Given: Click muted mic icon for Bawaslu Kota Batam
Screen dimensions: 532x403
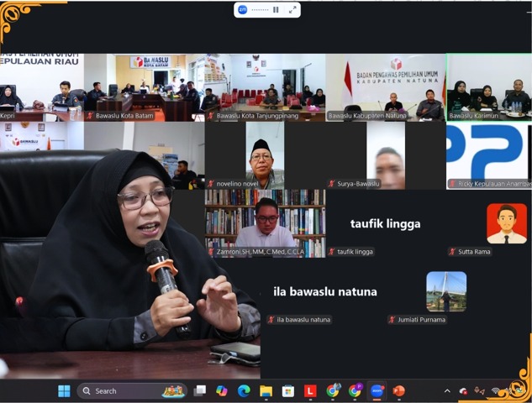Looking at the screenshot, I should [90, 116].
